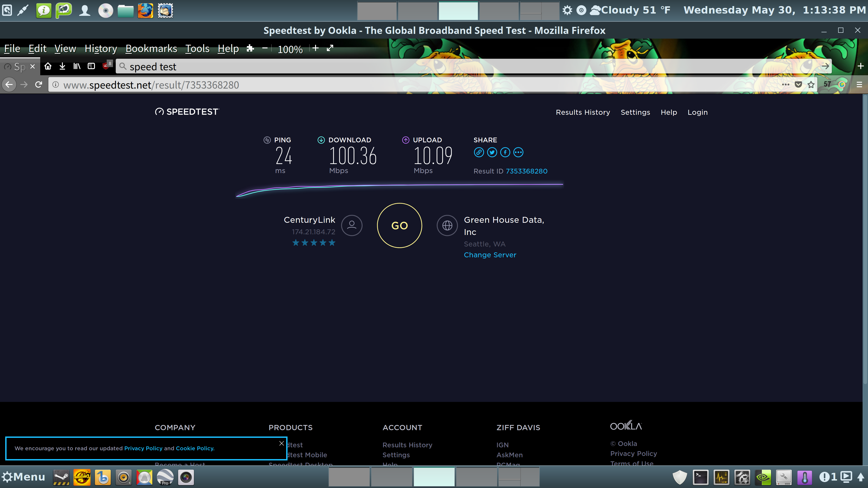Bookmark this page with the star icon

[x=811, y=84]
